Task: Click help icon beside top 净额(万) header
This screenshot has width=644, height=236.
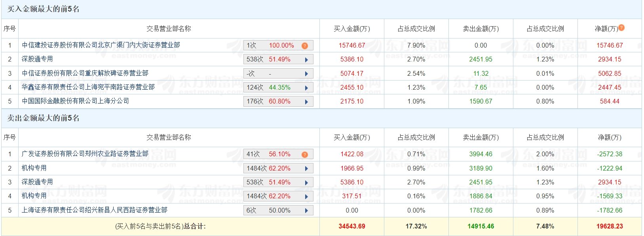Action: point(621,28)
